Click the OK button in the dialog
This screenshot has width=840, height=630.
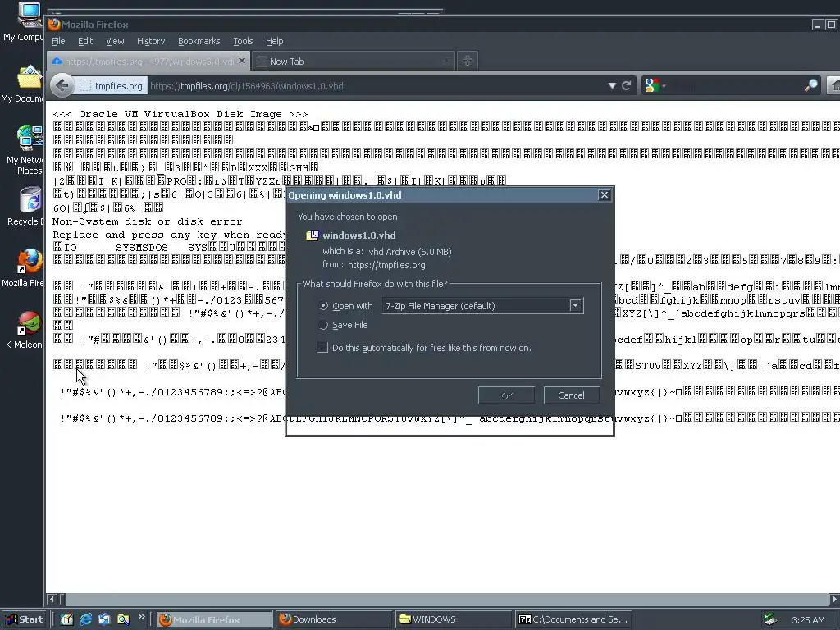point(506,395)
